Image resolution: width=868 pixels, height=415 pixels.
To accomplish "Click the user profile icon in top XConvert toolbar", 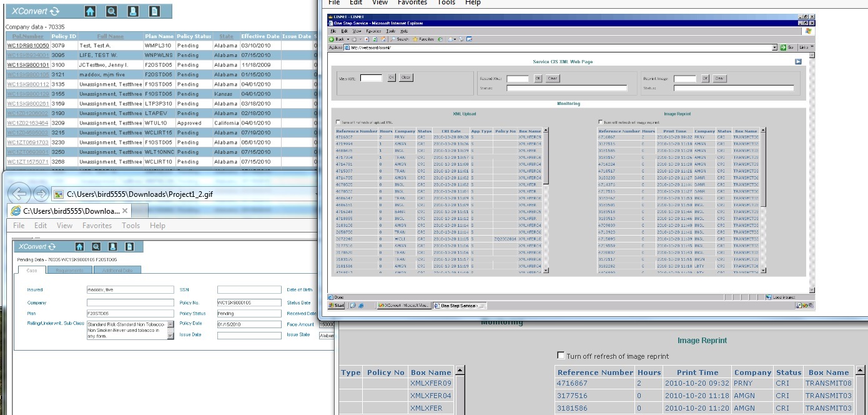I will coord(132,11).
